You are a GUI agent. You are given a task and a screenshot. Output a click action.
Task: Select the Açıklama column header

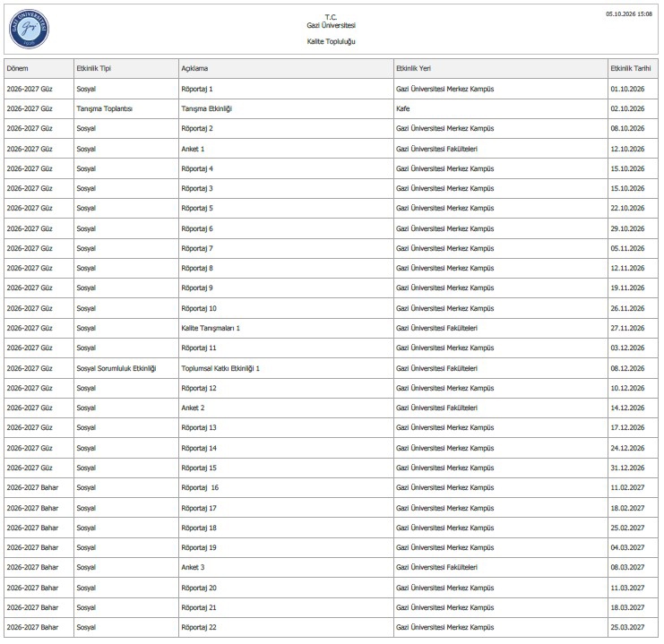[x=286, y=69]
